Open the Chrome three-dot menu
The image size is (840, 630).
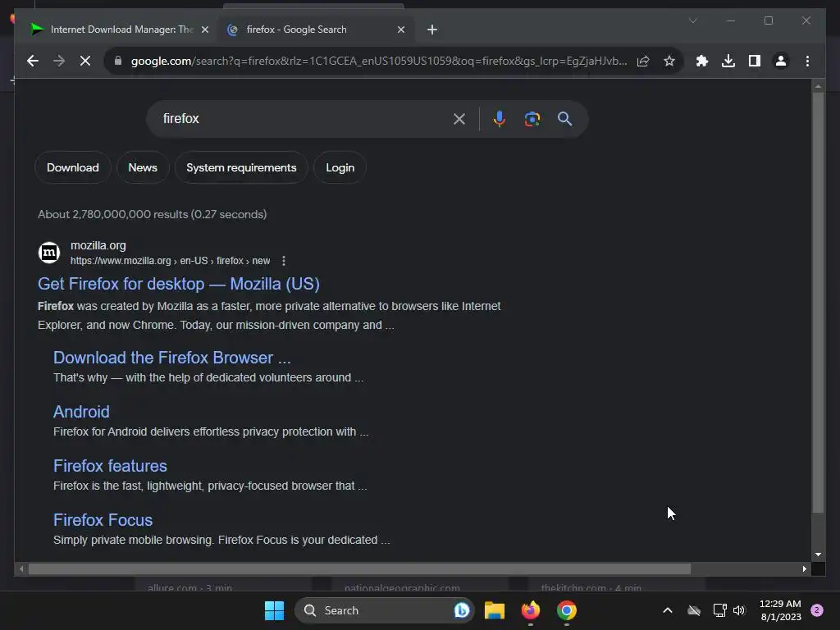coord(807,61)
